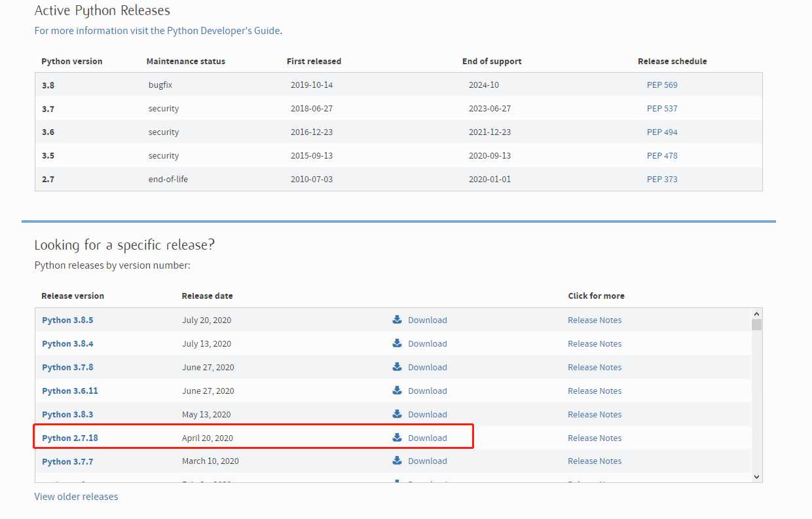Click the bugfix maintenance status cell
Viewport: 812px width, 519px height.
[x=160, y=85]
